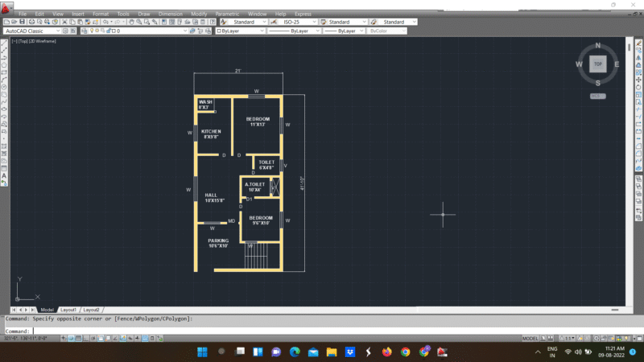This screenshot has height=362, width=644.
Task: Click the Trim tool in Modify toolbar
Action: tap(638, 109)
